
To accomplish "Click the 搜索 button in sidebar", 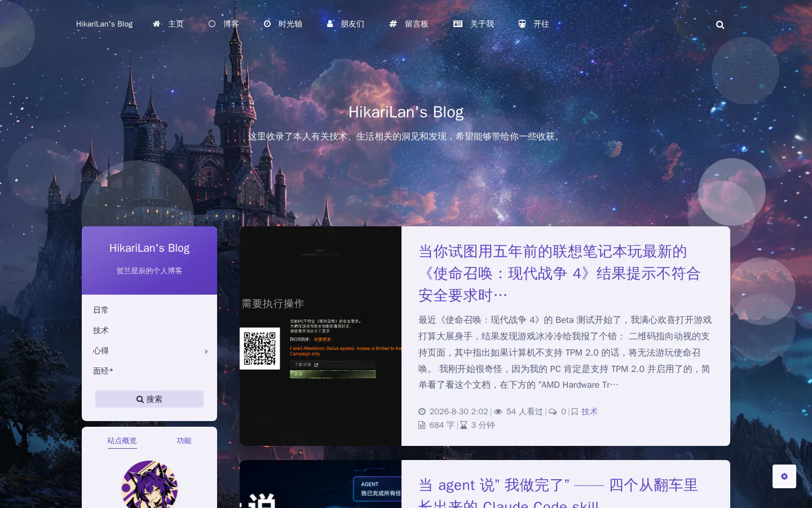I will click(149, 399).
